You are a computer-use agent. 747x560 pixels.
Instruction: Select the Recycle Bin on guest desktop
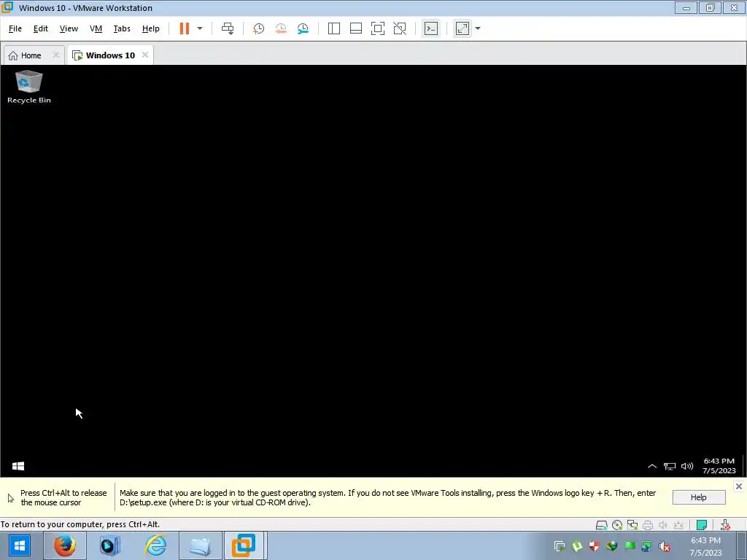(x=29, y=87)
